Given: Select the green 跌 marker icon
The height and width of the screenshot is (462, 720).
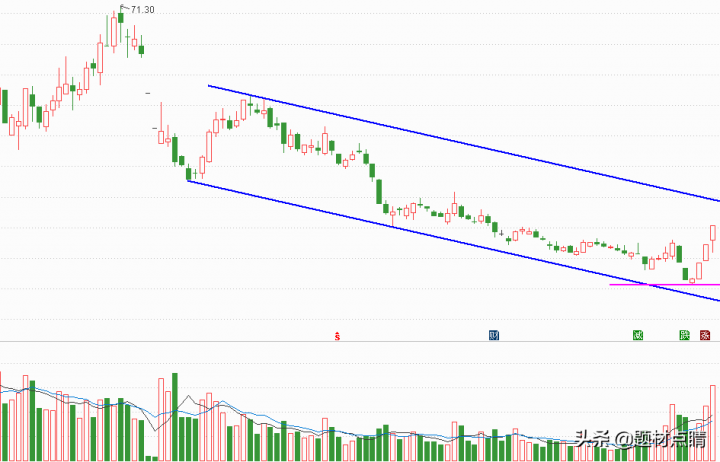Looking at the screenshot, I should click(x=685, y=335).
